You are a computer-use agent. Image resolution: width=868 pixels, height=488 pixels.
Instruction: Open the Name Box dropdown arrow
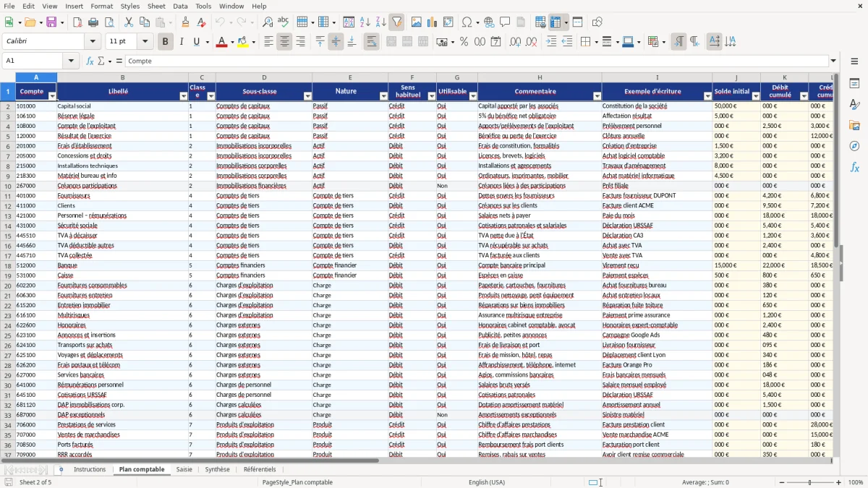point(71,61)
